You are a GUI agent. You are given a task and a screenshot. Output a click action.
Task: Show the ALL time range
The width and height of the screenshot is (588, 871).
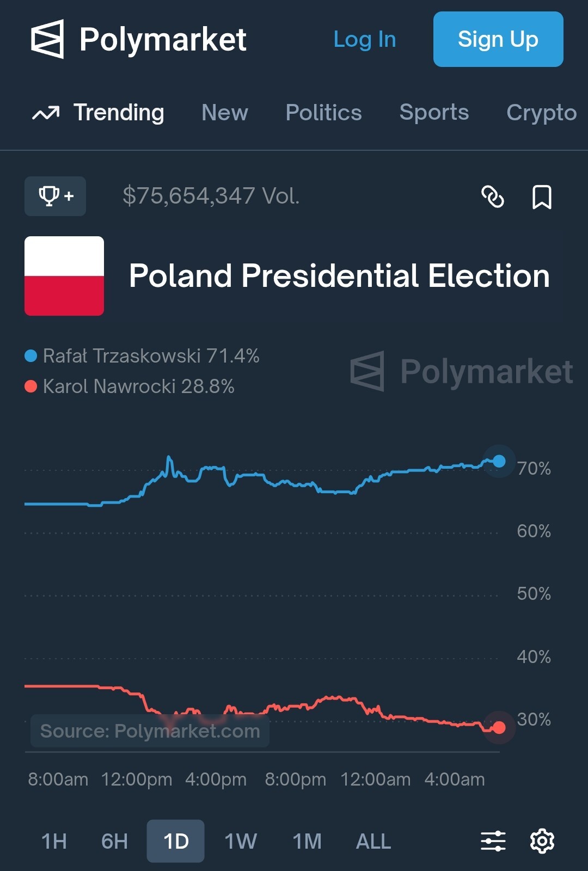point(373,842)
